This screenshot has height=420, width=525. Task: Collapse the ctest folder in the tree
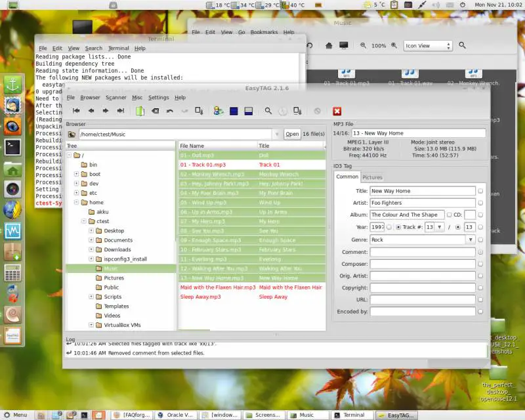[84, 221]
